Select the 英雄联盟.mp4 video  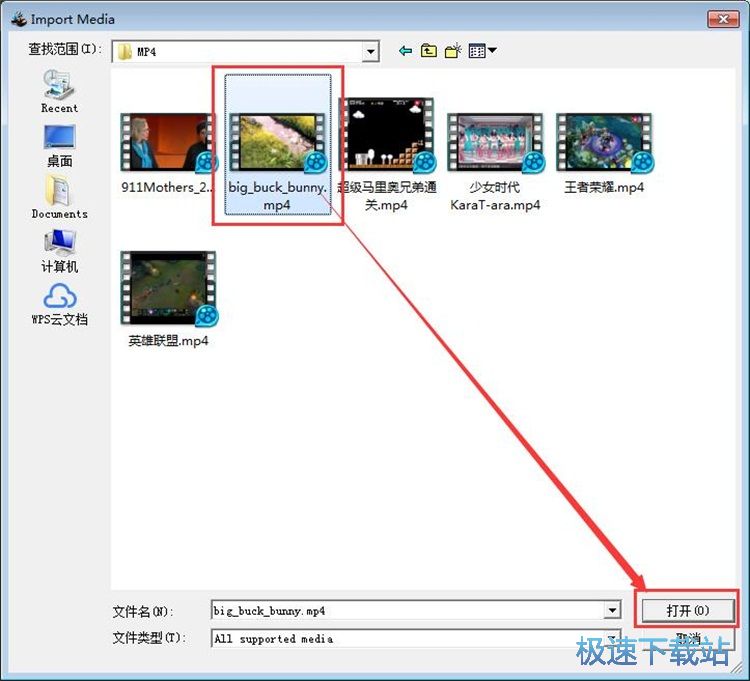[x=168, y=299]
